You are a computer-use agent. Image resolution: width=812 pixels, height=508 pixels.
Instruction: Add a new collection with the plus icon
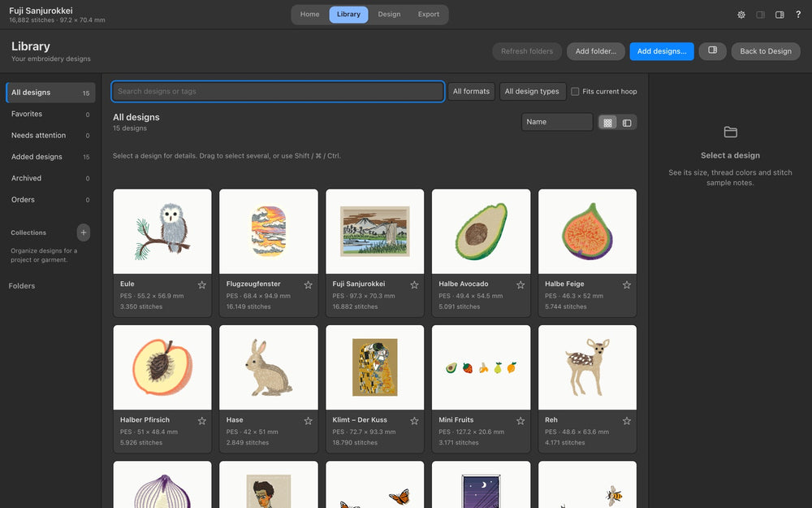[84, 232]
